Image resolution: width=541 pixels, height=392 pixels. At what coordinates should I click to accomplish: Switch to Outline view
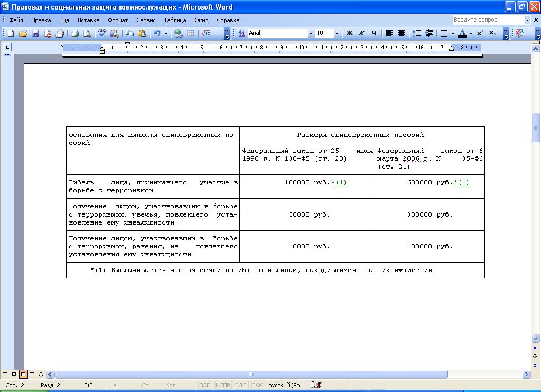point(32,374)
